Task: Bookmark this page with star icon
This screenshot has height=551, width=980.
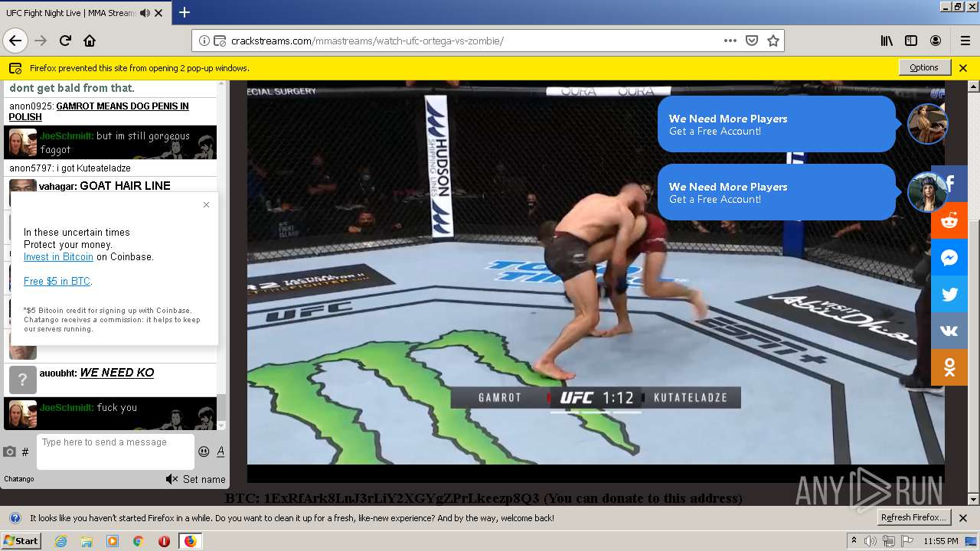Action: tap(773, 41)
